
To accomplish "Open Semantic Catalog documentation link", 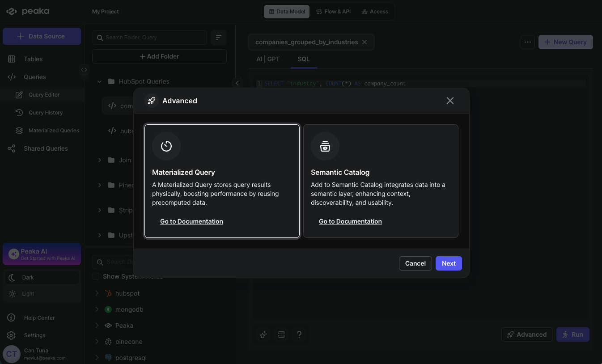I will click(350, 221).
